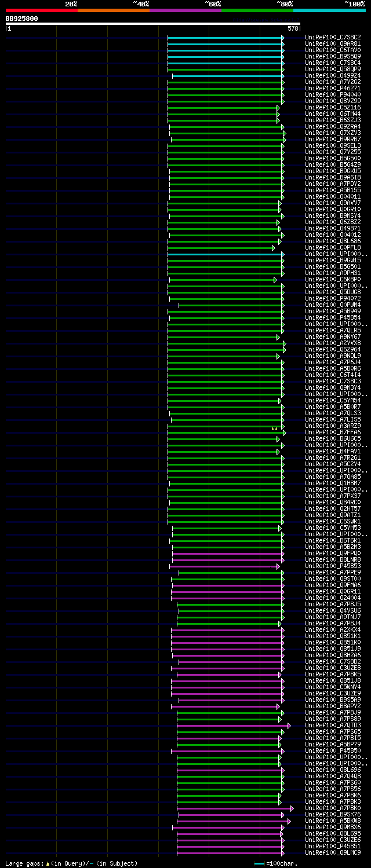Viewport: 371px width, 868px height.
Task: Click label UniRef100_Q84RC0
Action: coord(333,503)
